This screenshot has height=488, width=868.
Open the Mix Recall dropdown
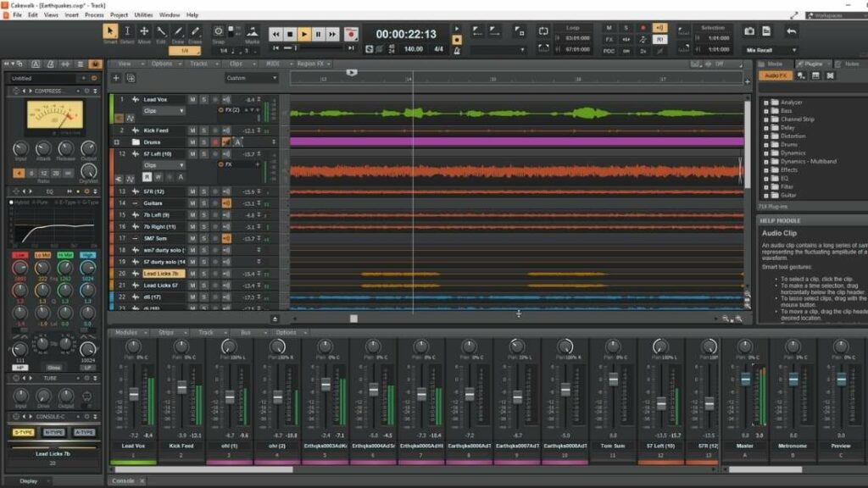tap(771, 50)
